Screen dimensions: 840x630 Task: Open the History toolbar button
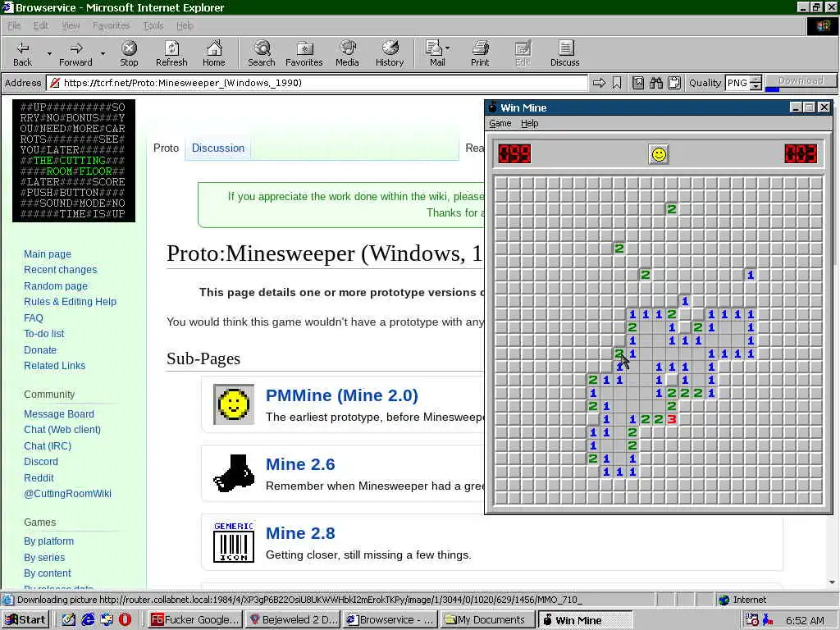pos(390,54)
